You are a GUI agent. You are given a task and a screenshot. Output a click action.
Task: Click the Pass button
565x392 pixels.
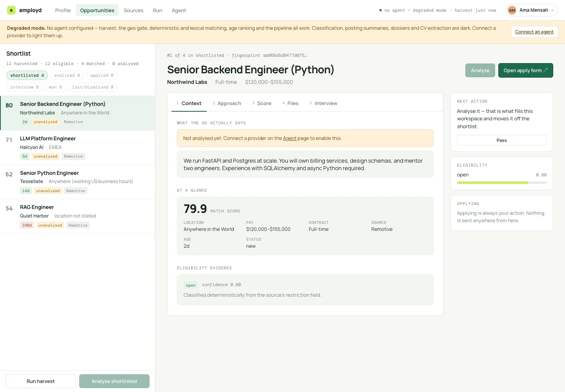point(501,140)
